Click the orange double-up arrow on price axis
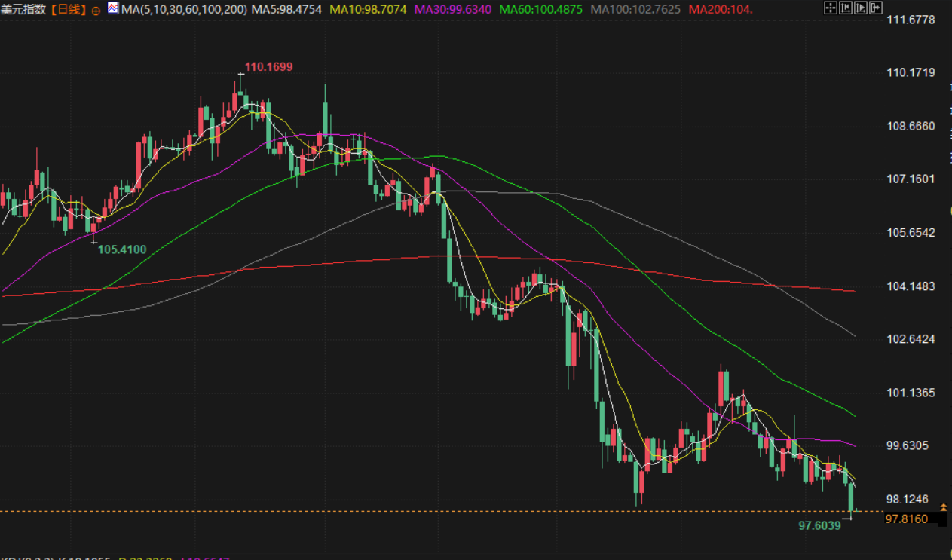The width and height of the screenshot is (952, 560). pos(943,508)
